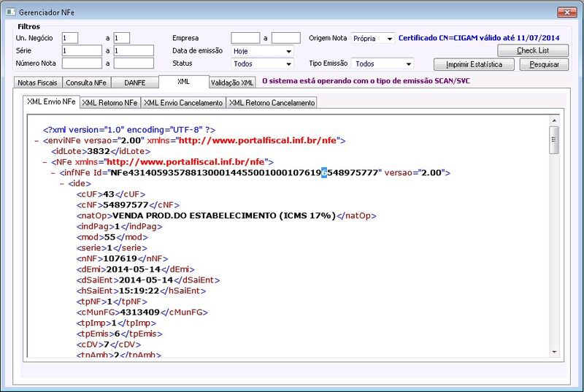This screenshot has width=584, height=392.
Task: Close the Gerenciador NFe window
Action: [567, 12]
